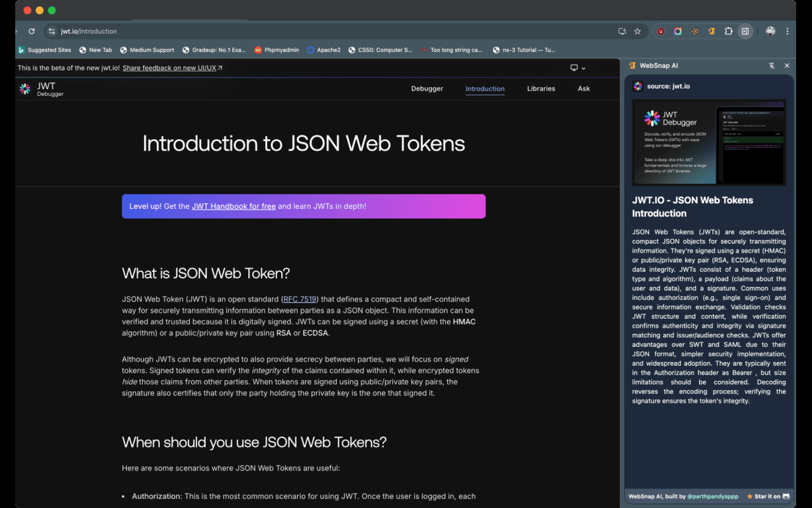Open the colorful circle extension icon
Screen dimensions: 812x508
pos(678,31)
